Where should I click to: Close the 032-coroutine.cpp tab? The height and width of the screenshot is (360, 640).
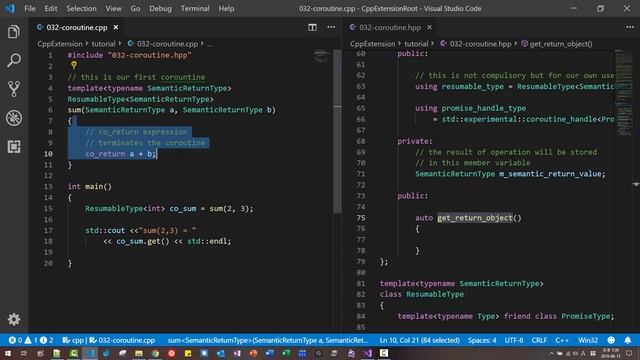coord(116,27)
